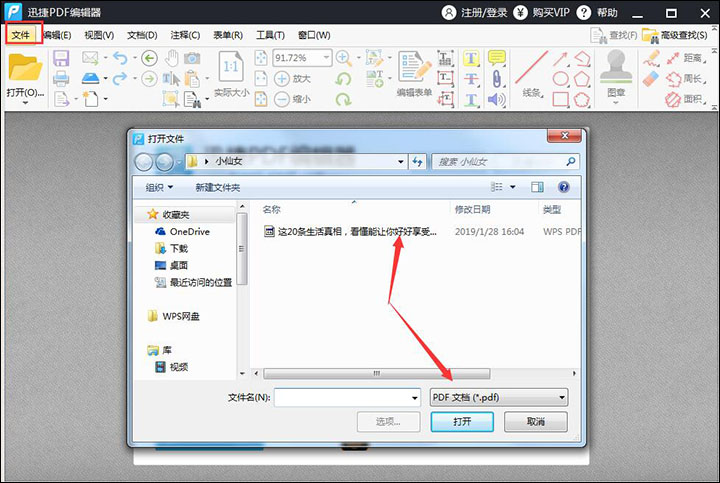
Task: Open the 注释(C) menu
Action: point(183,35)
